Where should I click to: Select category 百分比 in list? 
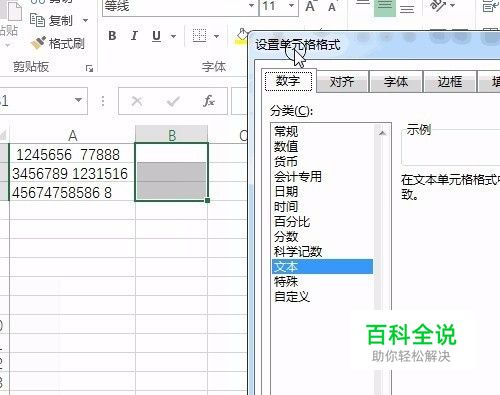(x=322, y=221)
